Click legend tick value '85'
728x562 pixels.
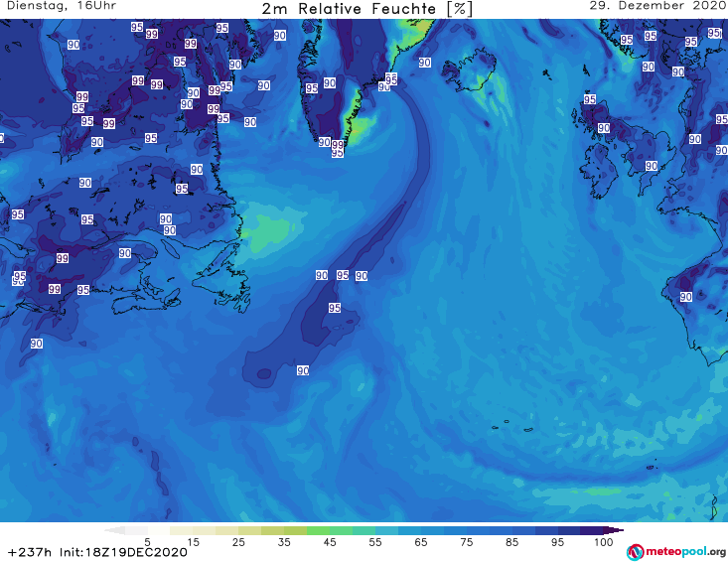512,542
